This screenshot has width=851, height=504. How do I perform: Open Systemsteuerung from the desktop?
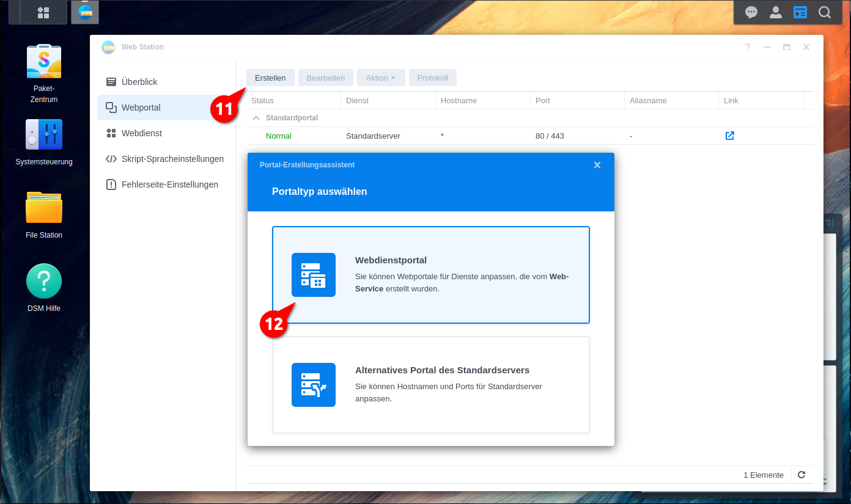[44, 134]
